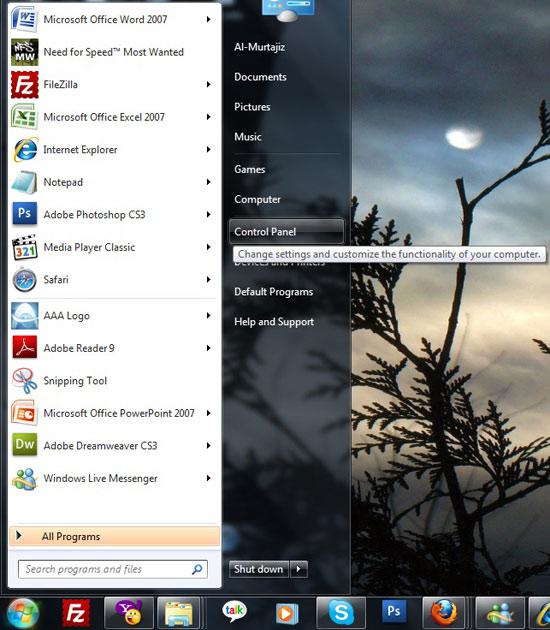Launch Need for Speed Most Wanted icon
Viewport: 550px width, 630px height.
click(x=25, y=52)
